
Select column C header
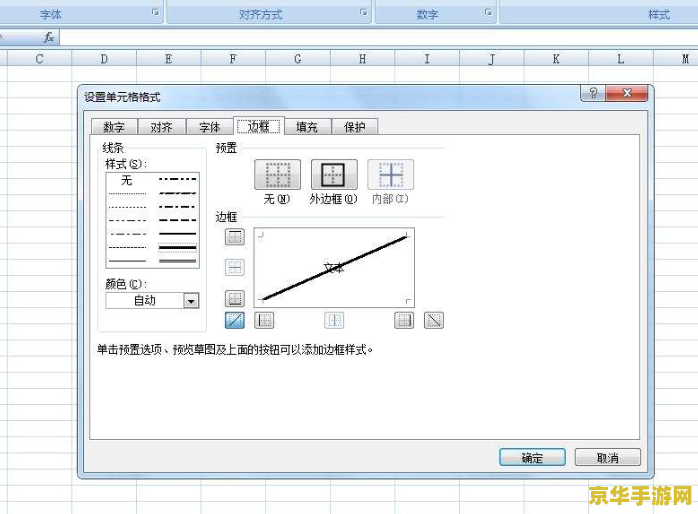tap(39, 58)
